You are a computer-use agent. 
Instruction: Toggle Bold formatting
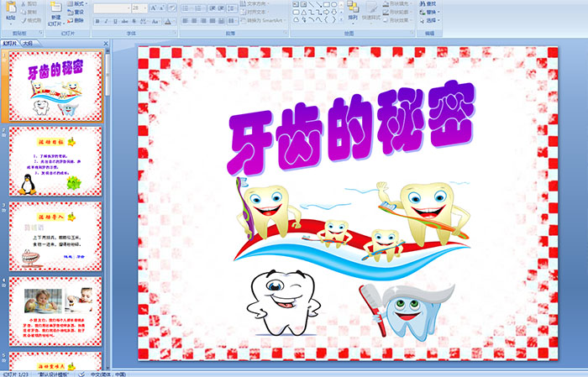point(97,21)
